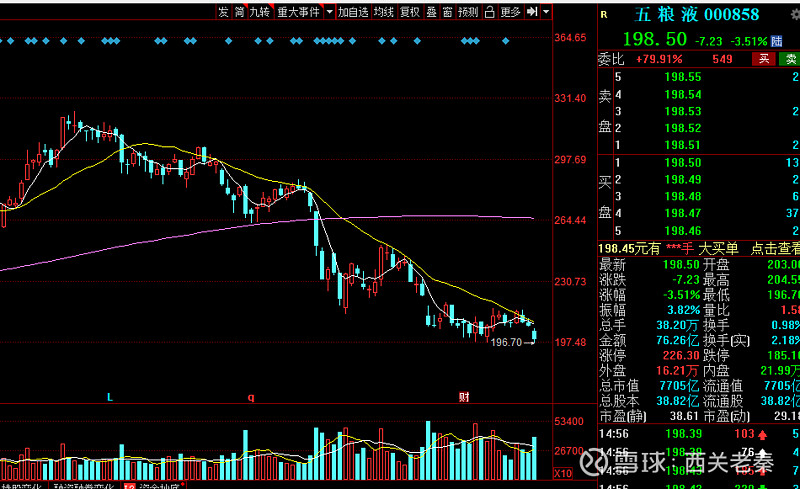Click the 叠 overlay chart button
The height and width of the screenshot is (489, 800).
[432, 12]
